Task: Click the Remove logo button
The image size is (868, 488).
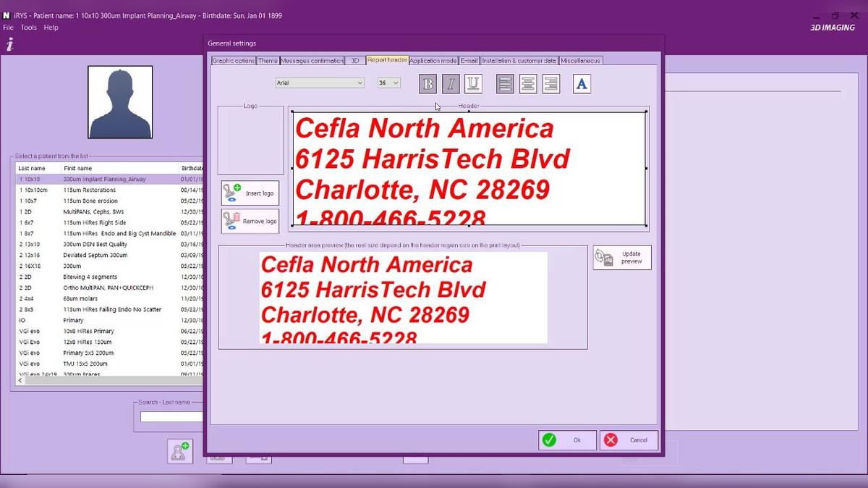Action: [x=250, y=222]
